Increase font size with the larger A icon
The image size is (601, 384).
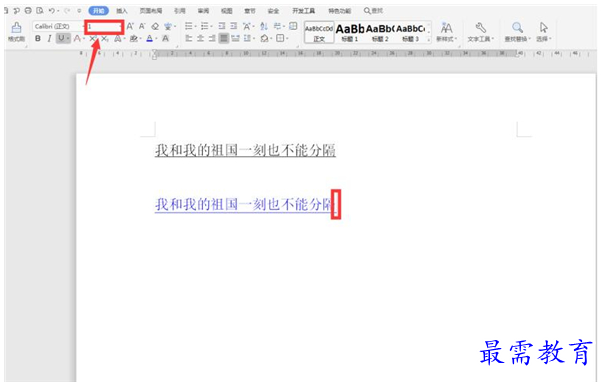130,26
